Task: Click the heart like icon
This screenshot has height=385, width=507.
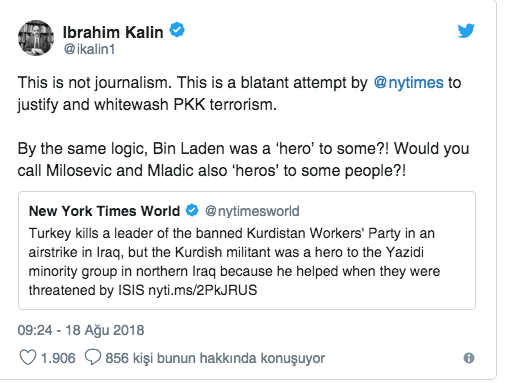Action: tap(28, 357)
